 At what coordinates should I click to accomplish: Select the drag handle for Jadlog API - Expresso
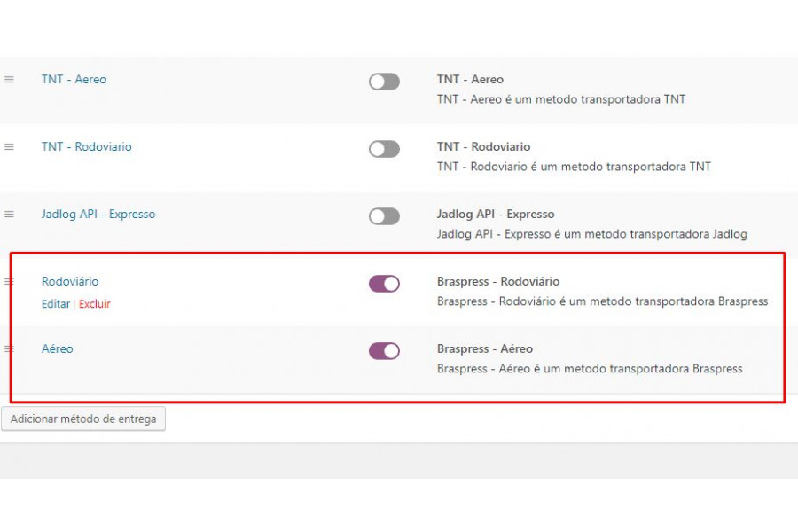tap(9, 215)
